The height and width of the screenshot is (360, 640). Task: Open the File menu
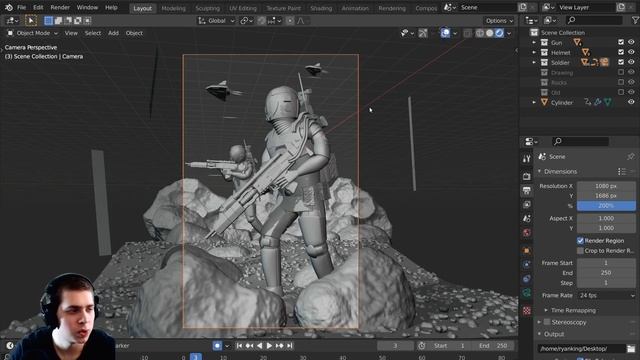point(21,7)
